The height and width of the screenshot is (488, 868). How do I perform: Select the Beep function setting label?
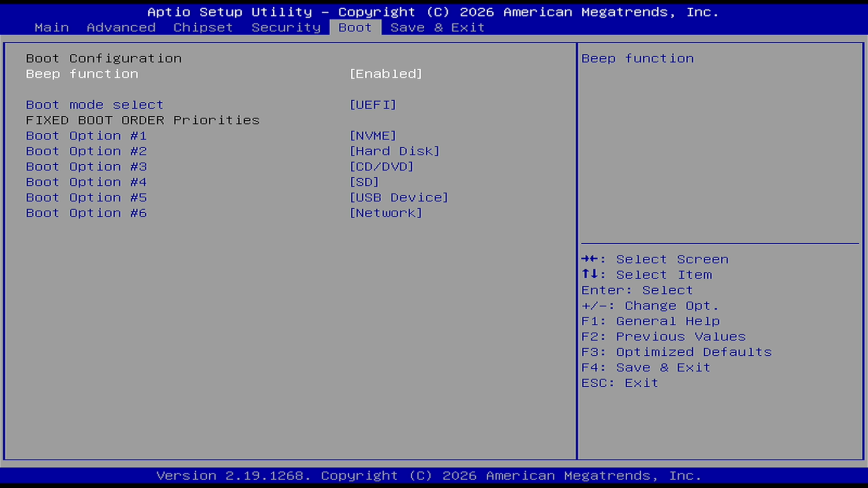pyautogui.click(x=82, y=74)
